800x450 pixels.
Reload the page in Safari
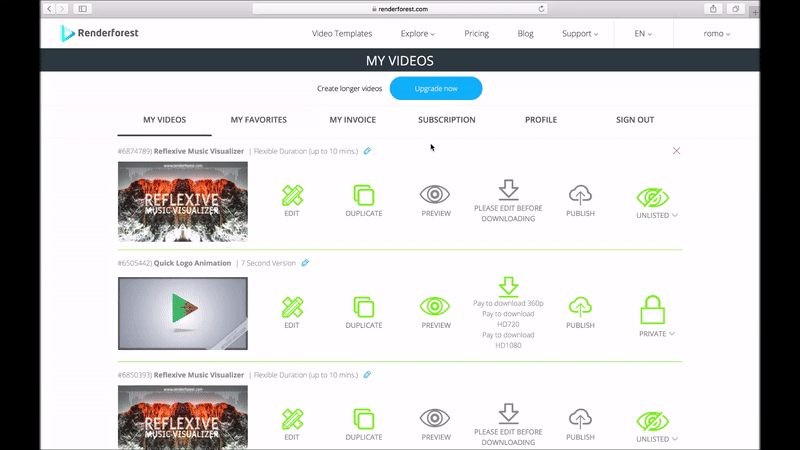point(541,9)
